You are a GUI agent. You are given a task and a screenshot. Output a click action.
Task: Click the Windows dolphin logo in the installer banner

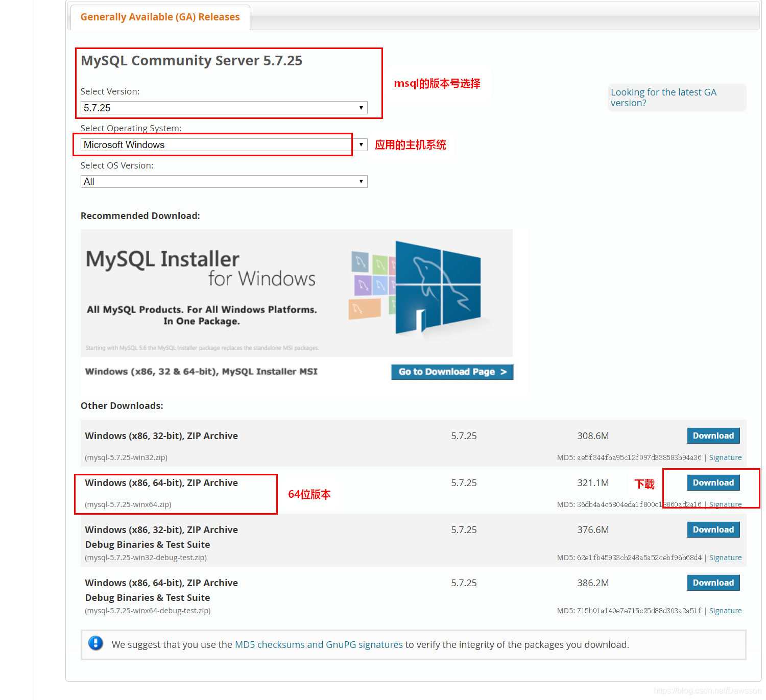pos(438,287)
